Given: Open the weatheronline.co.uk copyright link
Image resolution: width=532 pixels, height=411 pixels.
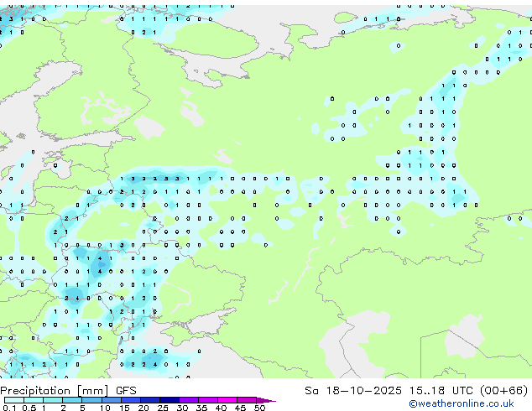Looking at the screenshot, I should (462, 403).
